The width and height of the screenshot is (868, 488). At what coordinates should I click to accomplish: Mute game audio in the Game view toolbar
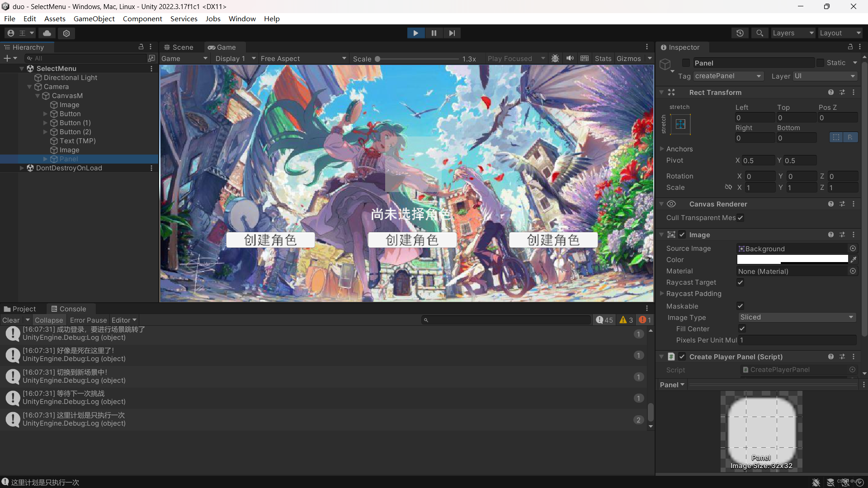click(570, 58)
